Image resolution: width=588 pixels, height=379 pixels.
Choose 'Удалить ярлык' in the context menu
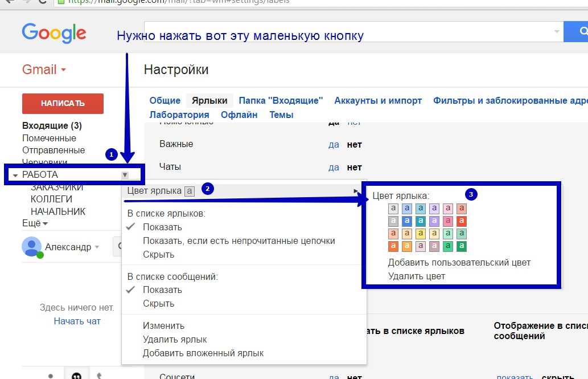[x=175, y=339]
